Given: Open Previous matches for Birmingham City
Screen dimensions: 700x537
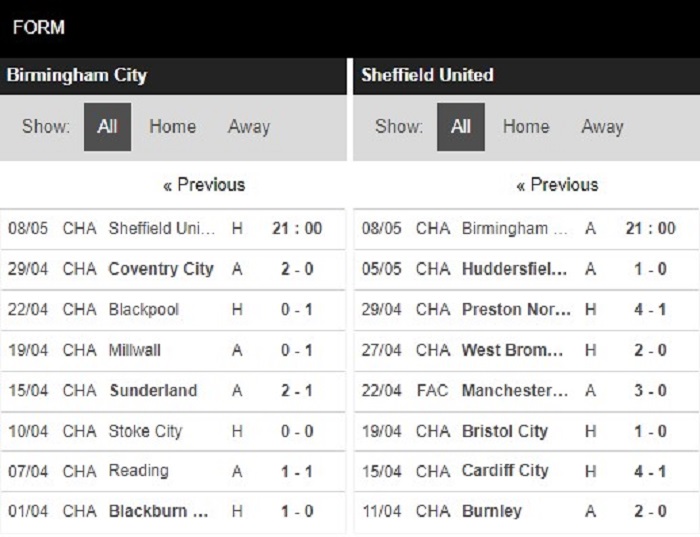Looking at the screenshot, I should coord(204,185).
